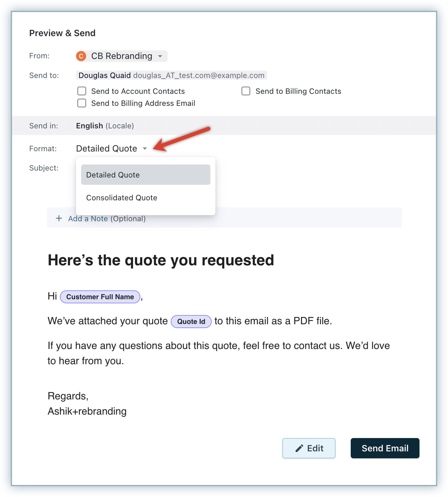Click the Quote Id placeholder tag
Viewport: 448px width, 497px height.
(x=191, y=322)
